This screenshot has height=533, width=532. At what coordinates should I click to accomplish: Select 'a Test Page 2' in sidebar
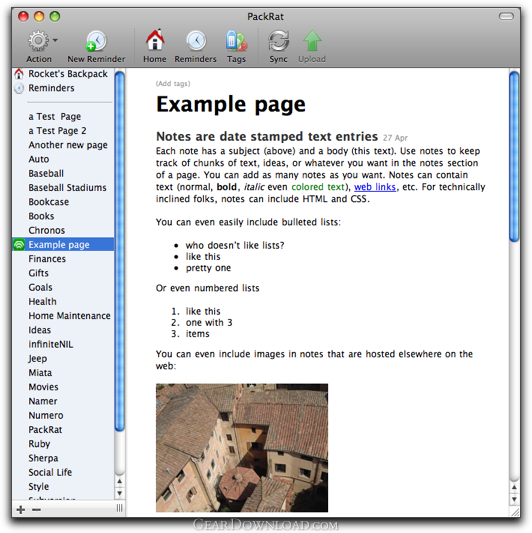click(x=57, y=131)
